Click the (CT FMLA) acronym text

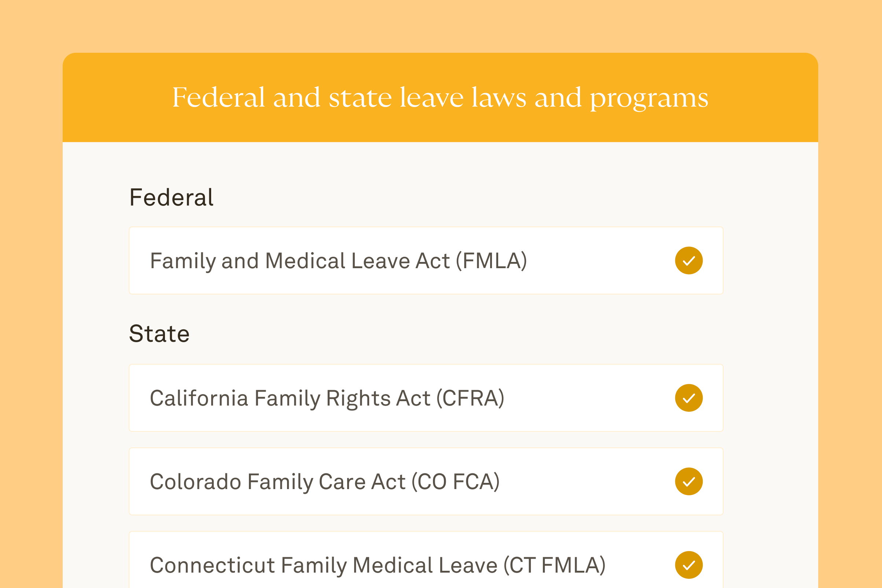click(x=555, y=566)
